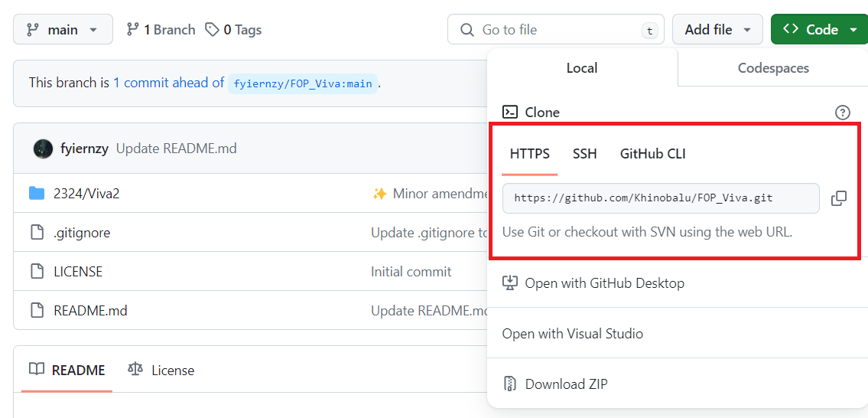Open Minor amendment commit message
The image size is (868, 418).
click(430, 194)
